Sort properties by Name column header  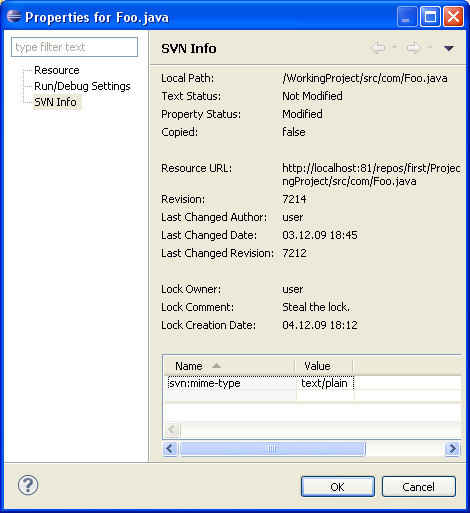point(229,366)
